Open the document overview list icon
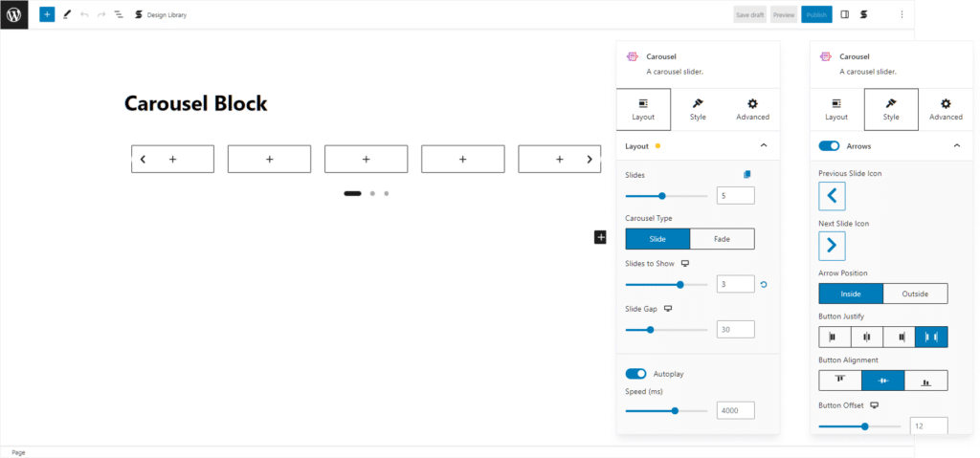Viewport: 980px width, 458px height. pyautogui.click(x=118, y=14)
